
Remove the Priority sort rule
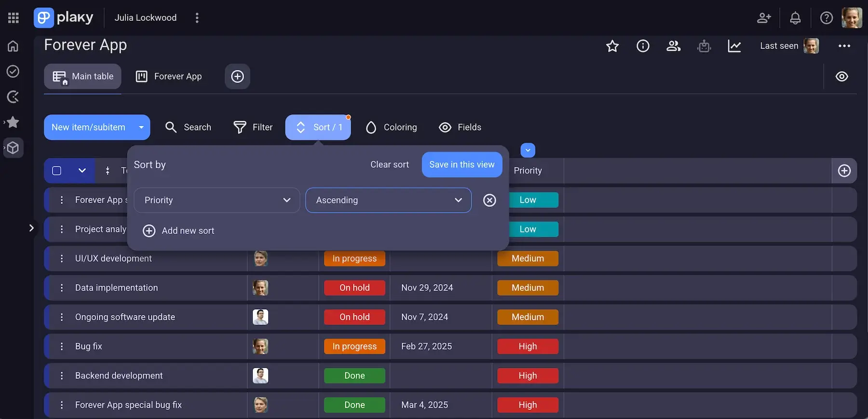pos(489,200)
